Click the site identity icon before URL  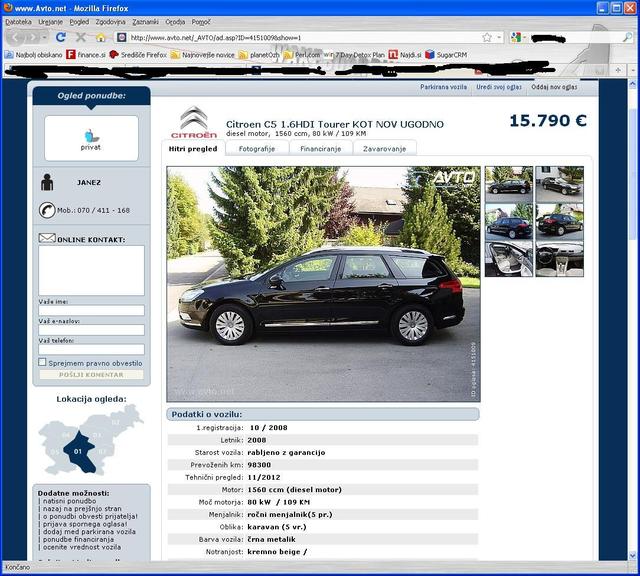pos(121,38)
